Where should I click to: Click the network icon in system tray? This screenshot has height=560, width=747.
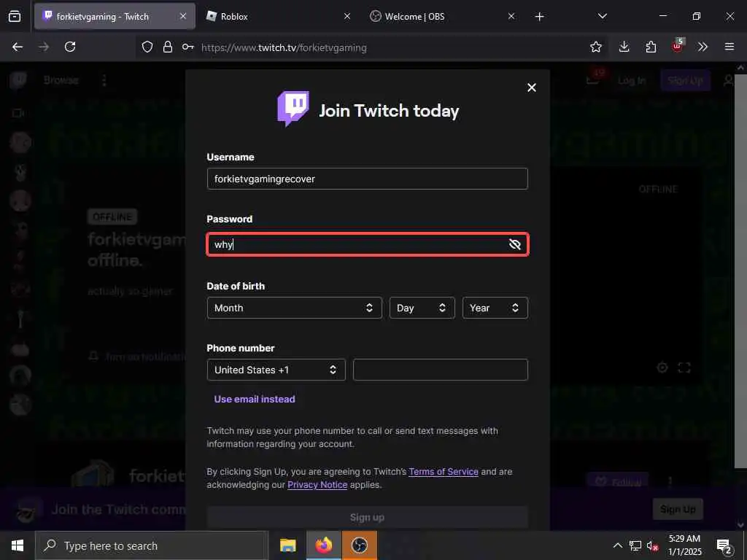(x=635, y=545)
